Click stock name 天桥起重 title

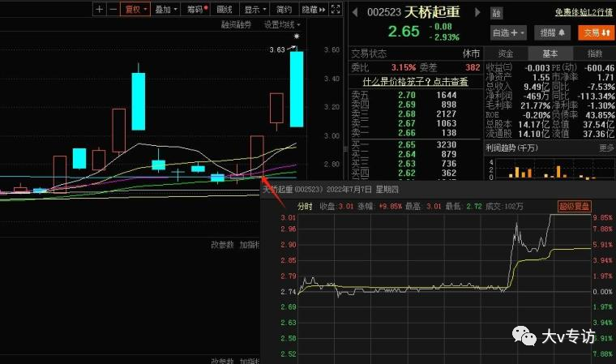(432, 12)
